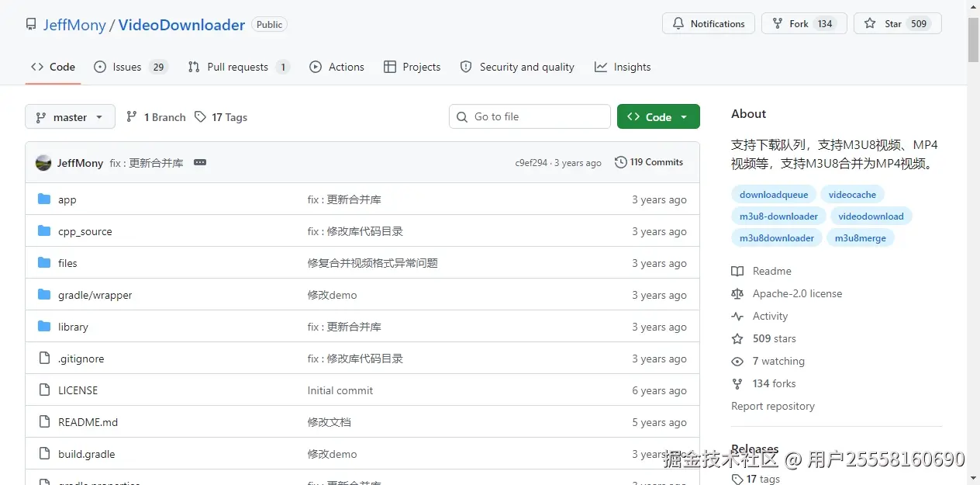
Task: Select the downloadqueue topic tag
Action: [x=774, y=195]
